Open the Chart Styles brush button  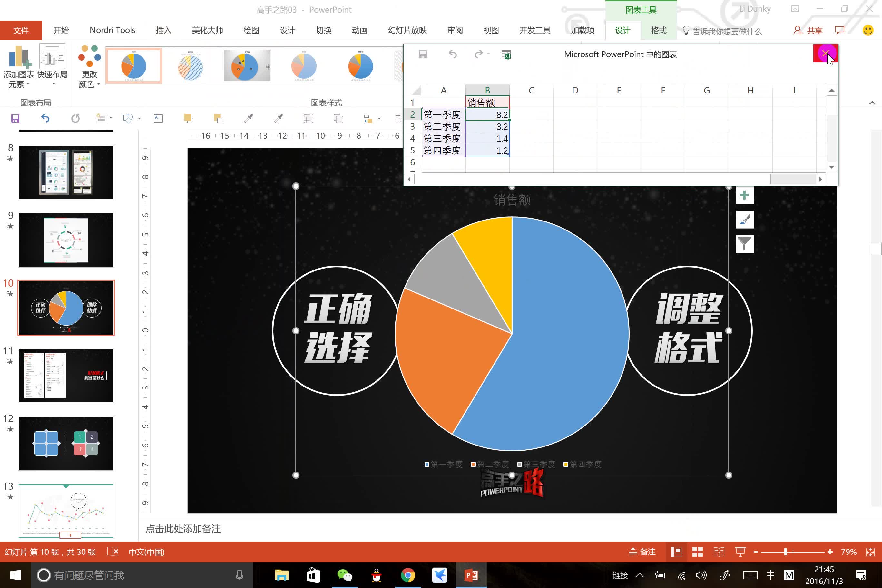(744, 220)
